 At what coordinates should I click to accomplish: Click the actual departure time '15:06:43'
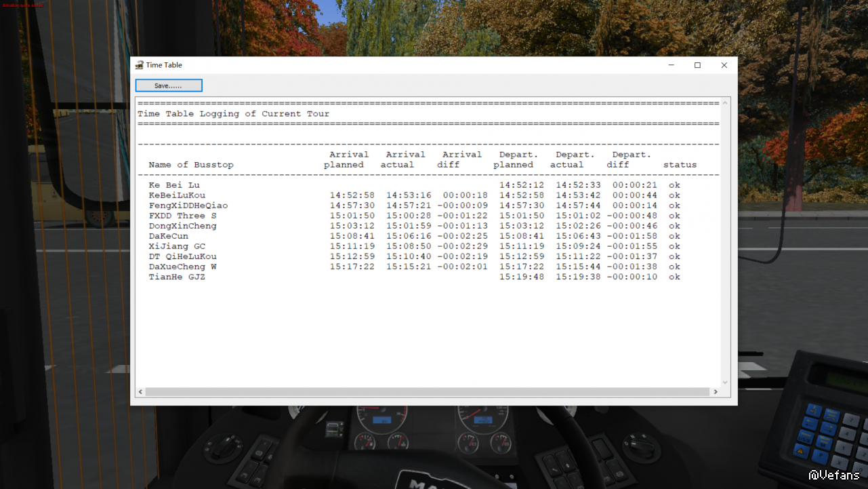pyautogui.click(x=579, y=236)
